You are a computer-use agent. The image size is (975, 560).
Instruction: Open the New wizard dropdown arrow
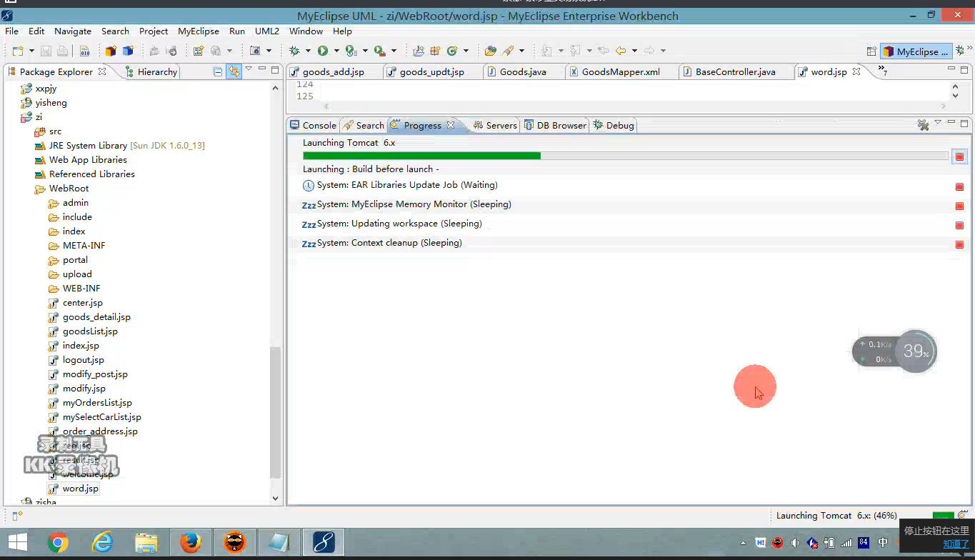point(31,51)
